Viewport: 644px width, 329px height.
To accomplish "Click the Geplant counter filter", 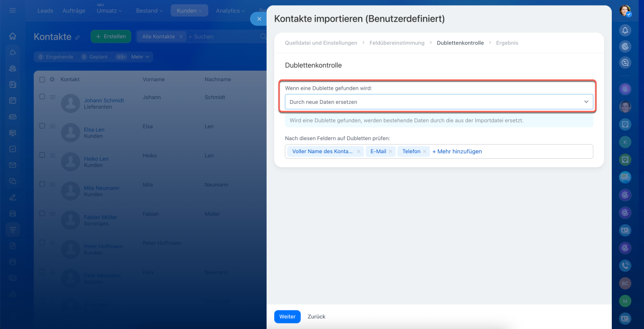I will (94, 57).
